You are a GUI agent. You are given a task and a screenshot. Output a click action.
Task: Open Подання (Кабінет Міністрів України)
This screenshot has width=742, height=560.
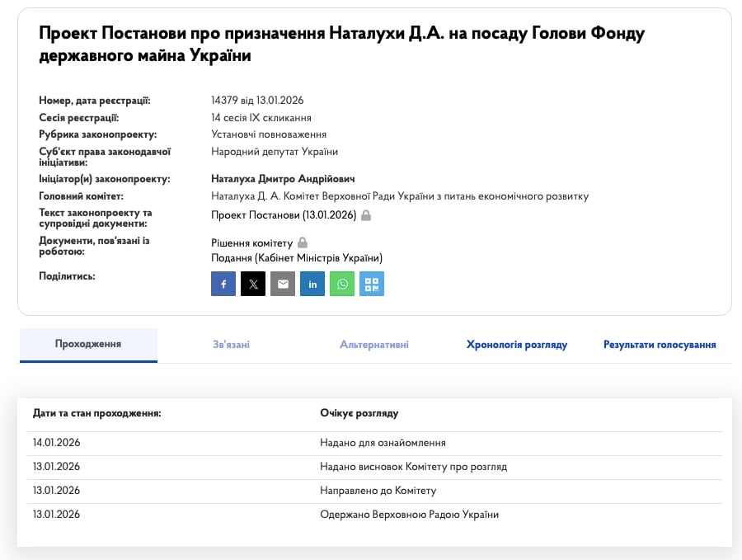295,257
